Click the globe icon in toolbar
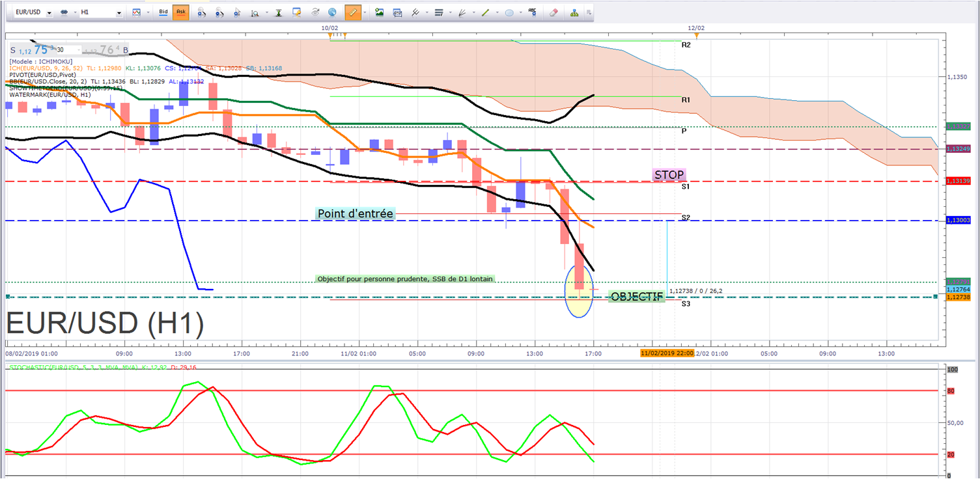Viewport: 980px width, 479px height. [333, 12]
